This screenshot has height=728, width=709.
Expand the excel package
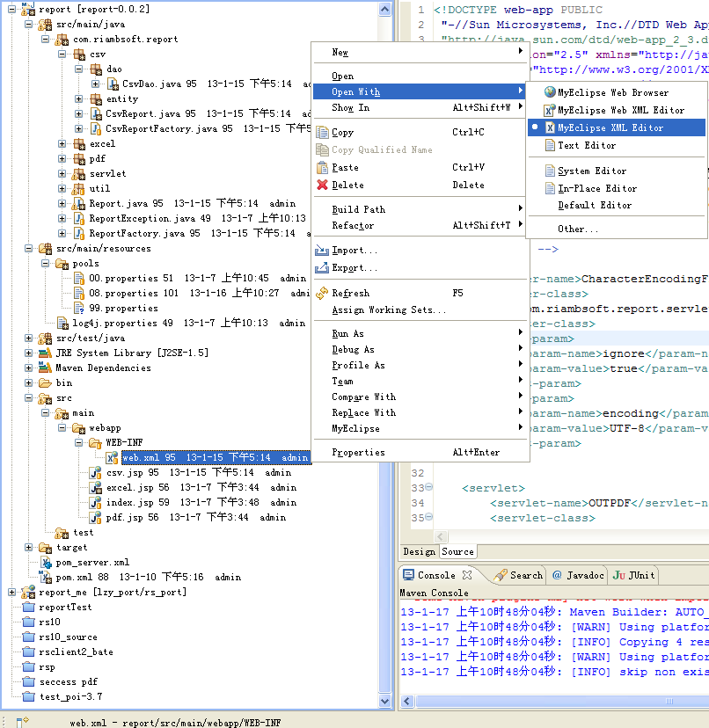point(62,143)
